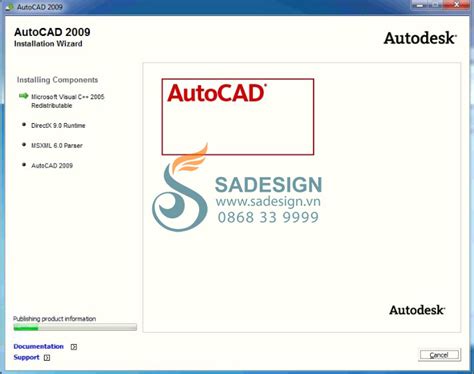Click the bullet beside DirectX 9.0 Runtime
This screenshot has height=374, width=474.
pos(24,125)
